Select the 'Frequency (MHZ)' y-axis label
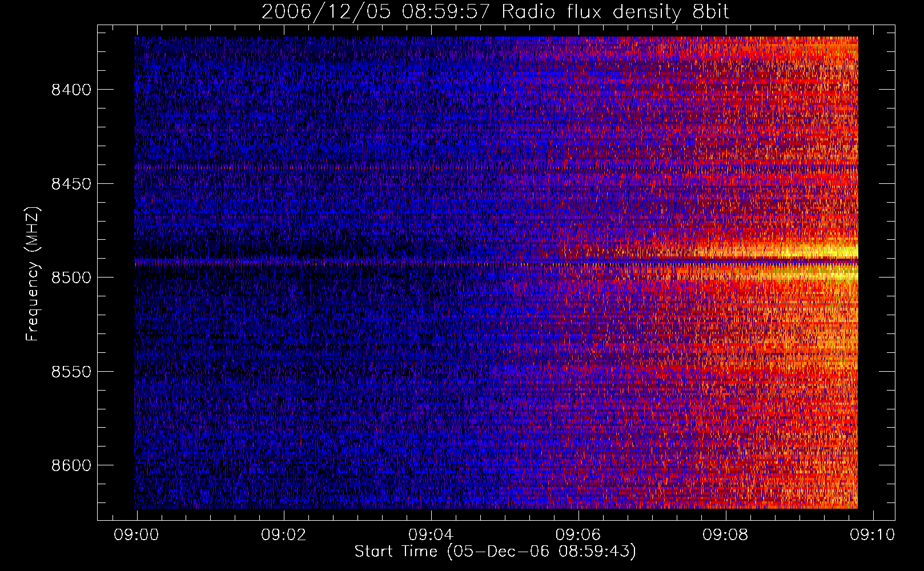The height and width of the screenshot is (571, 924). [33, 274]
